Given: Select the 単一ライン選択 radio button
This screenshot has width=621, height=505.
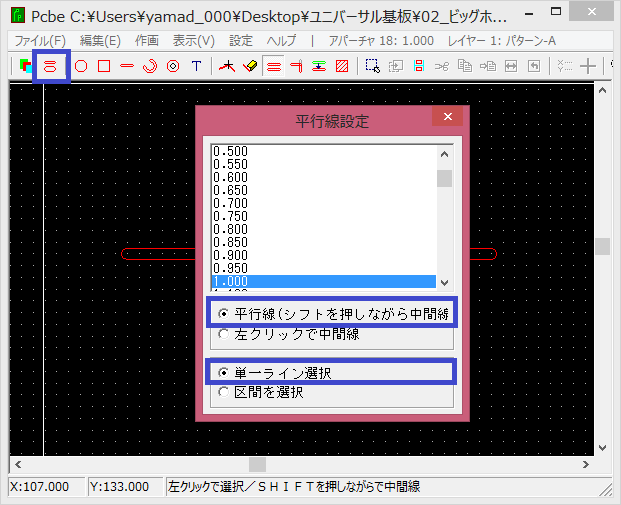Looking at the screenshot, I should 224,373.
